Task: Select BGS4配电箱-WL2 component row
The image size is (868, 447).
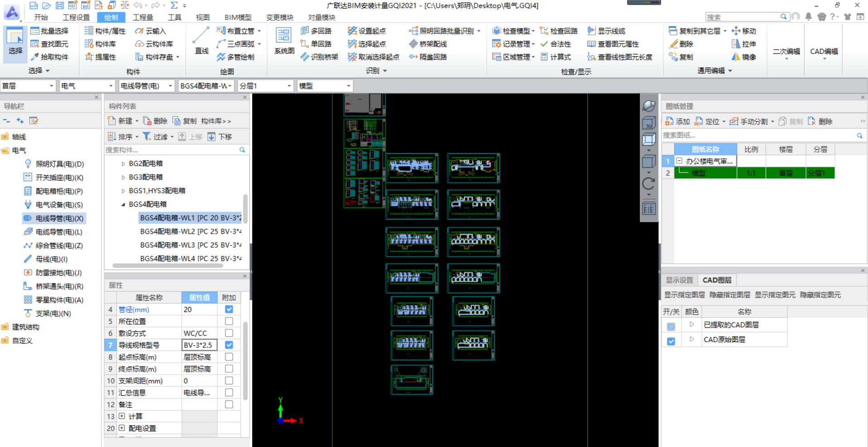Action: [x=191, y=231]
